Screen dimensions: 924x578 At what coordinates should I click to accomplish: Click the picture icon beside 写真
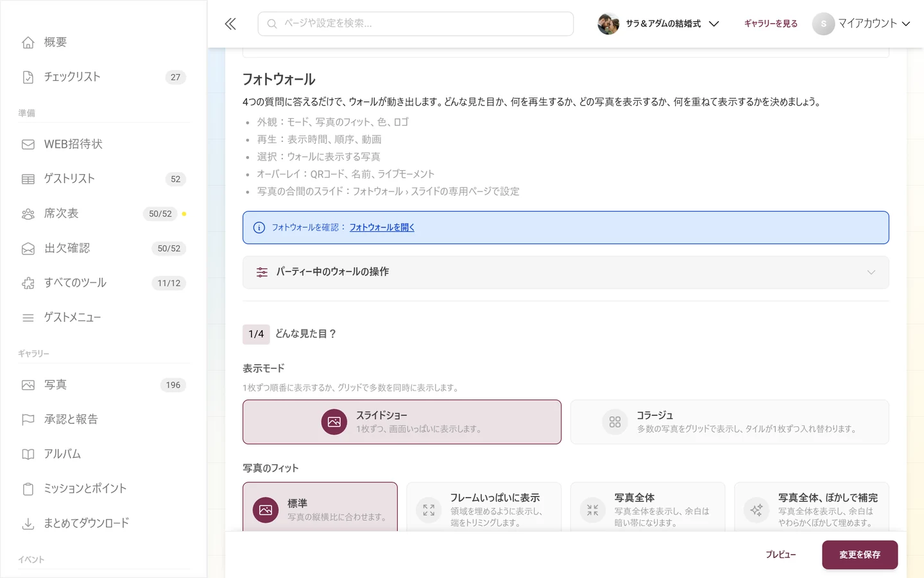(28, 385)
